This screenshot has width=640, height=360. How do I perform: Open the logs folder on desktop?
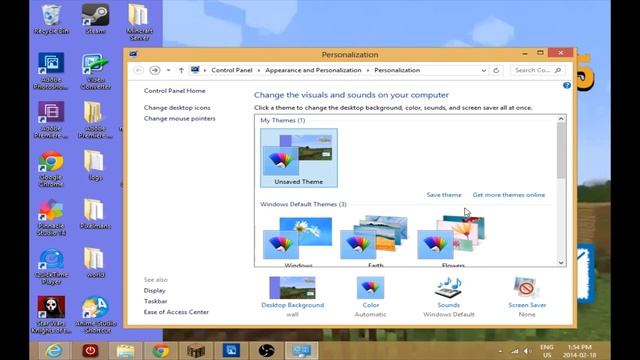(x=95, y=165)
